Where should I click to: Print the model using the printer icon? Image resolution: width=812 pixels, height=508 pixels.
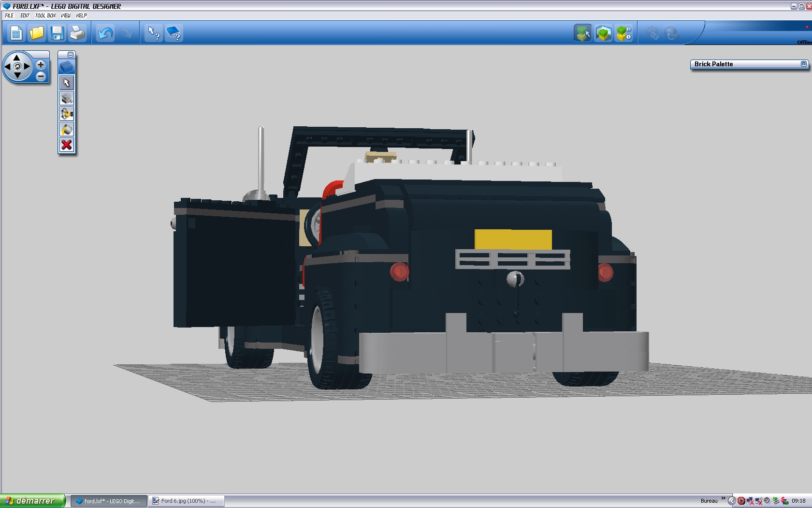pos(77,33)
